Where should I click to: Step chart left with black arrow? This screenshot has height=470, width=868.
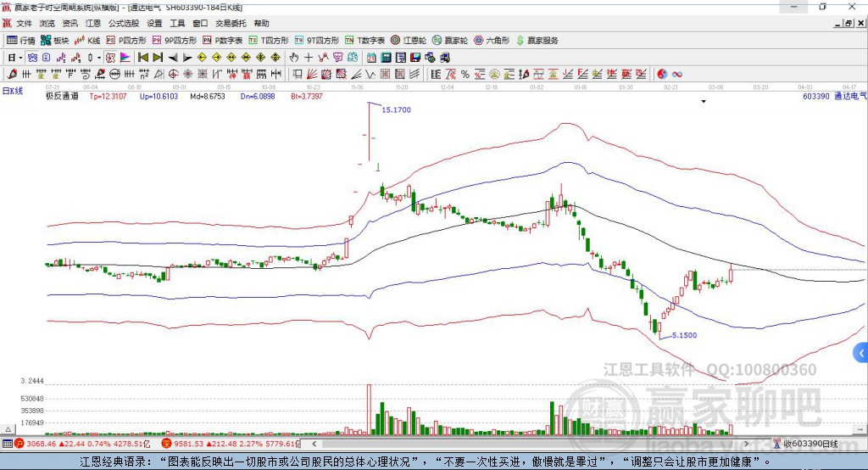point(173,58)
